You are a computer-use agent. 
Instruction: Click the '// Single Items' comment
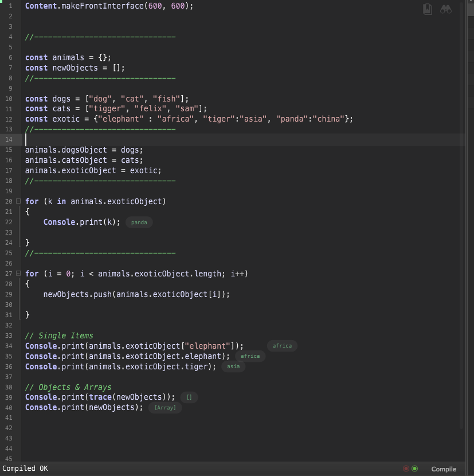tap(59, 335)
